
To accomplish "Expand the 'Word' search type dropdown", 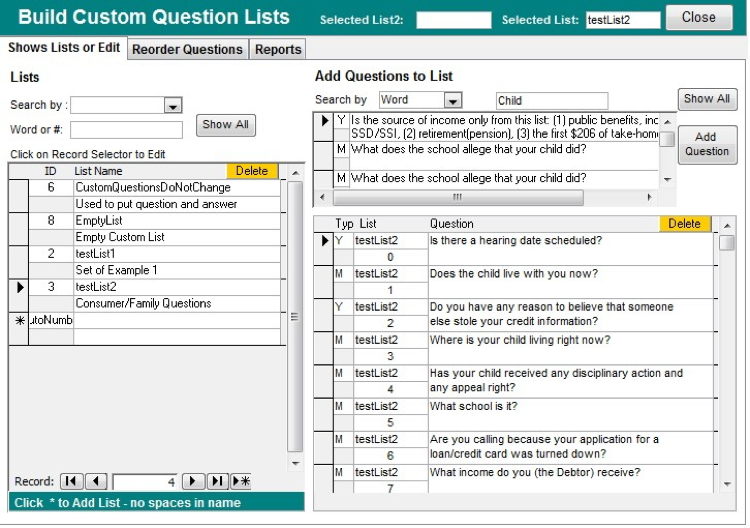I will [452, 100].
